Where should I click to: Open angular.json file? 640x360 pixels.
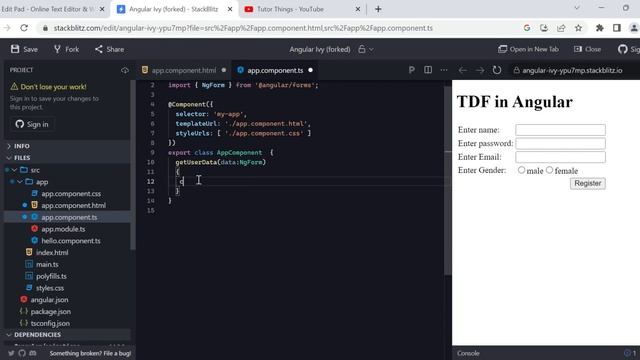(49, 300)
